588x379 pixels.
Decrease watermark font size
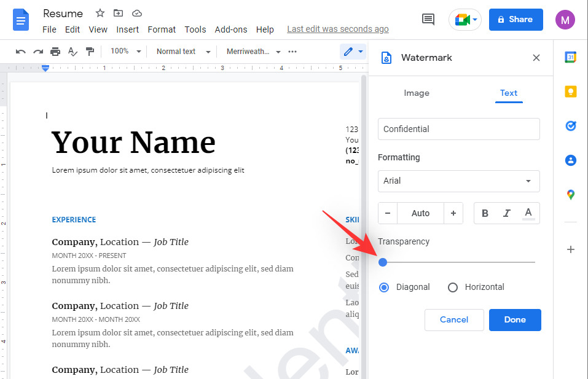pos(388,213)
